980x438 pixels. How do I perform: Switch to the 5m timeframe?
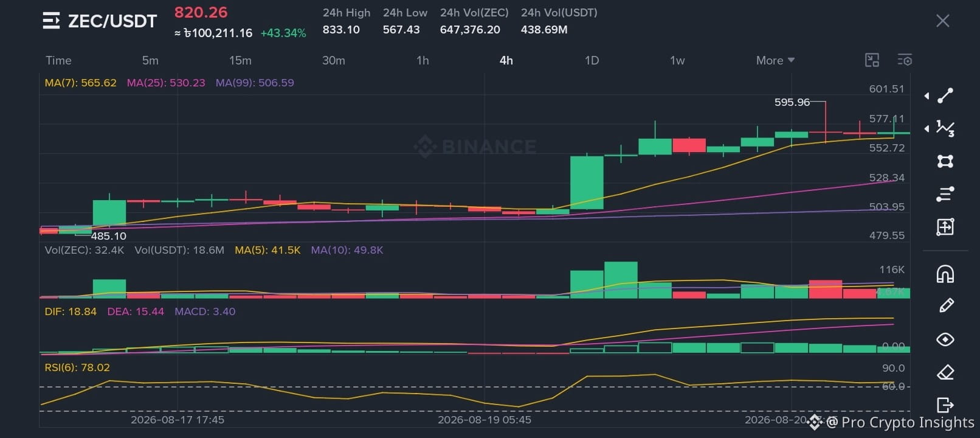(150, 60)
